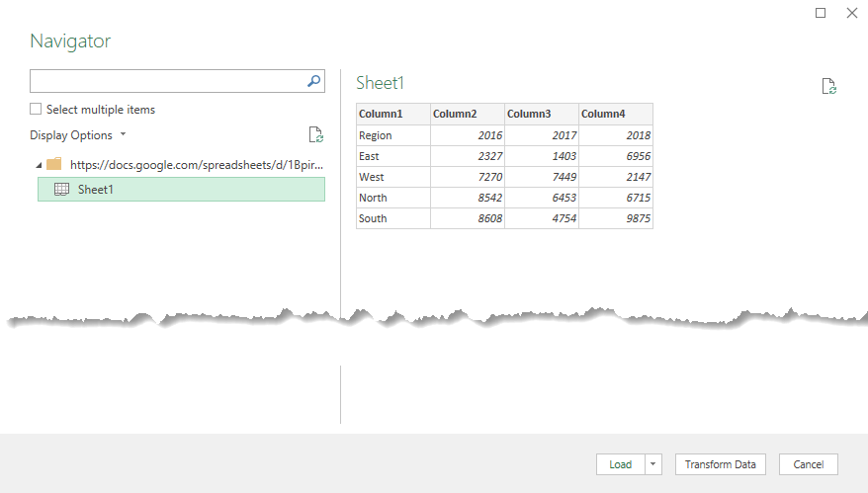Screen dimensions: 868x493
Task: Maximize the Navigator window
Action: coord(821,13)
